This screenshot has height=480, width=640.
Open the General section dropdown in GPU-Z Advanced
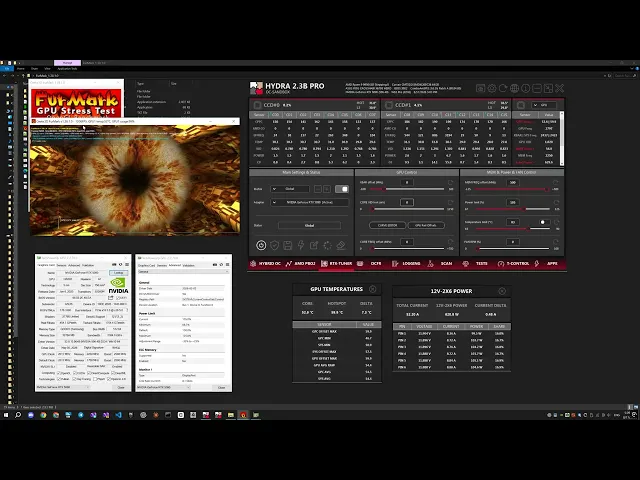(183, 272)
